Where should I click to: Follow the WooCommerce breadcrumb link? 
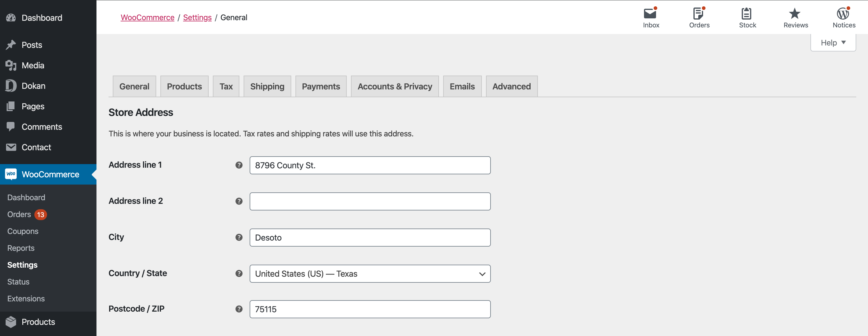coord(148,17)
